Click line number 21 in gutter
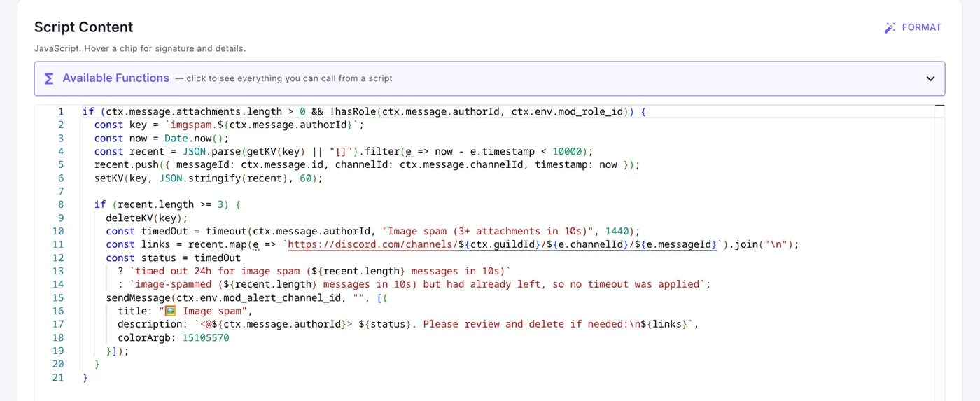This screenshot has width=980, height=401. click(58, 377)
